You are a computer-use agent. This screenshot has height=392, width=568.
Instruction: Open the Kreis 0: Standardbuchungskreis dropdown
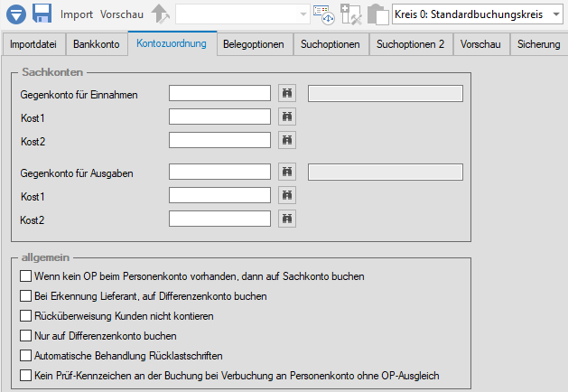pyautogui.click(x=478, y=14)
